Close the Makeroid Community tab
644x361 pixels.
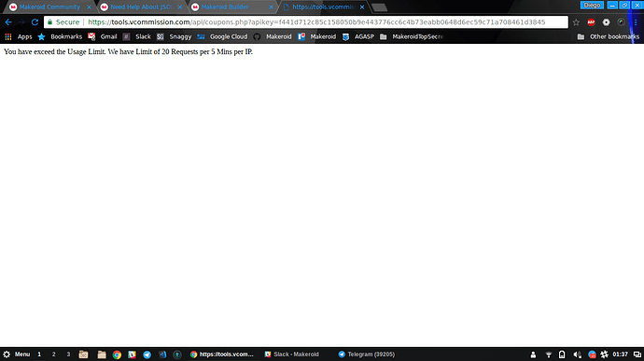89,7
